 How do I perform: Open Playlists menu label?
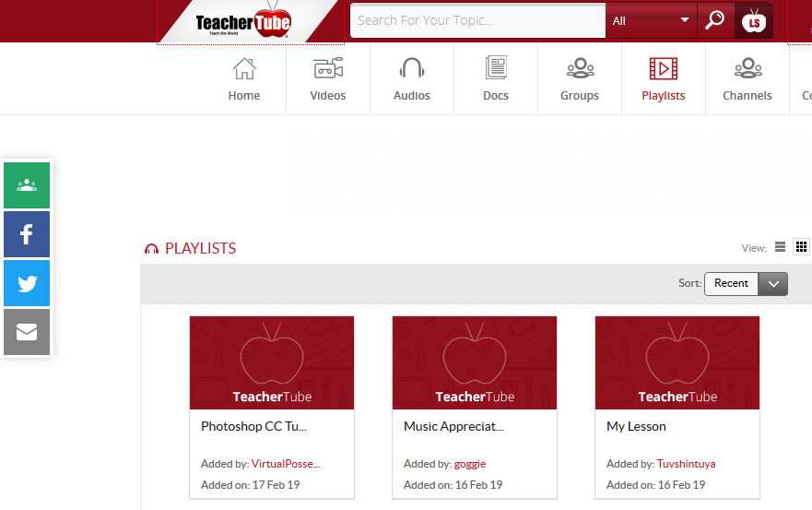[664, 96]
